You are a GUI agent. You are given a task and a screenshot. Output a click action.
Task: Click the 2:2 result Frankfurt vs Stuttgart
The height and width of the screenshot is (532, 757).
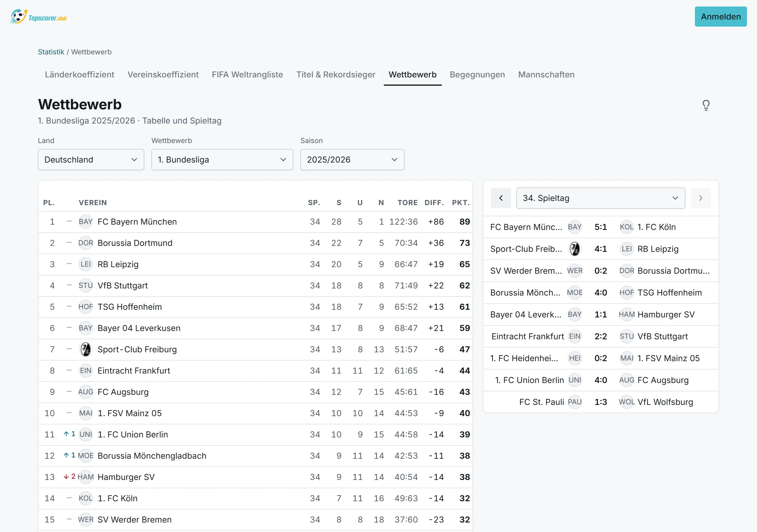[x=600, y=337]
